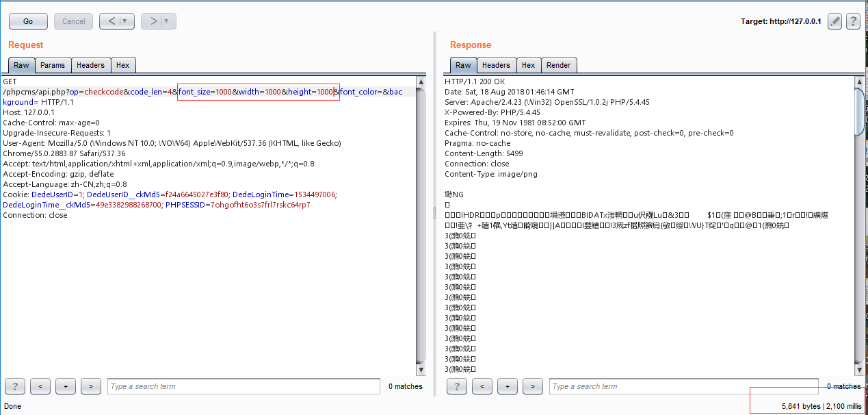The width and height of the screenshot is (868, 415).
Task: Click the Cancel button
Action: point(74,21)
